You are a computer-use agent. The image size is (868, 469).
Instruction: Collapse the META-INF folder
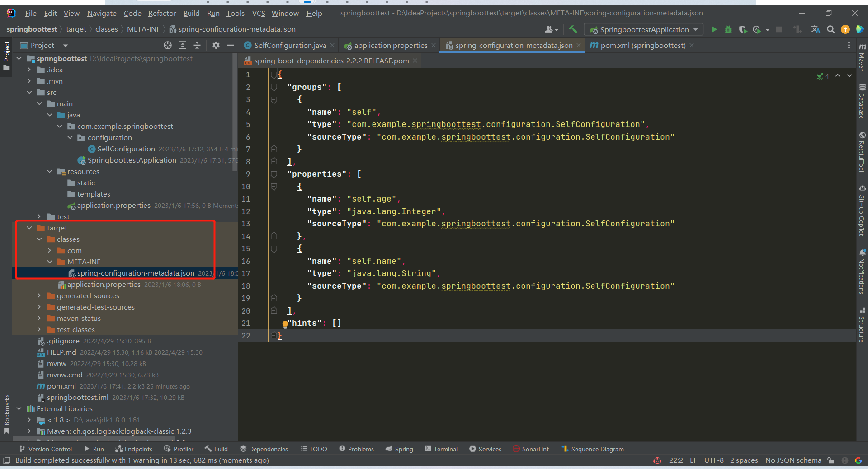49,262
